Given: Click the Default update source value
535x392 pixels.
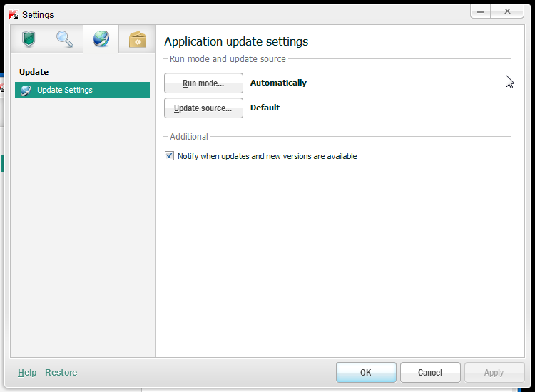Looking at the screenshot, I should pos(265,108).
